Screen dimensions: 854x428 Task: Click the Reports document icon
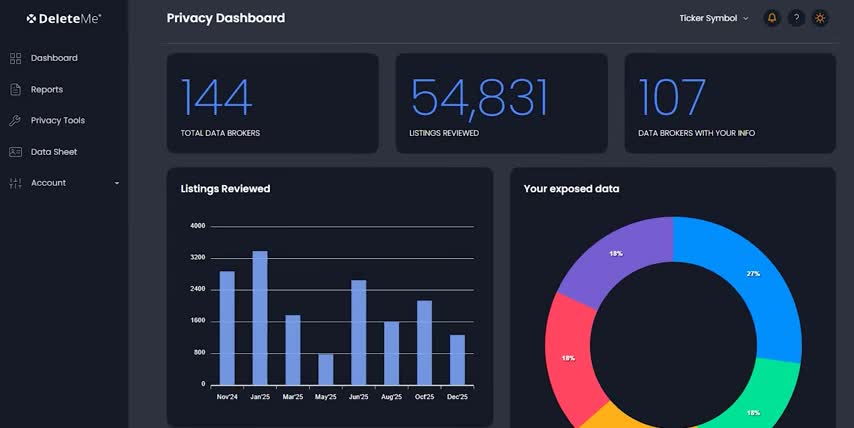click(x=15, y=90)
